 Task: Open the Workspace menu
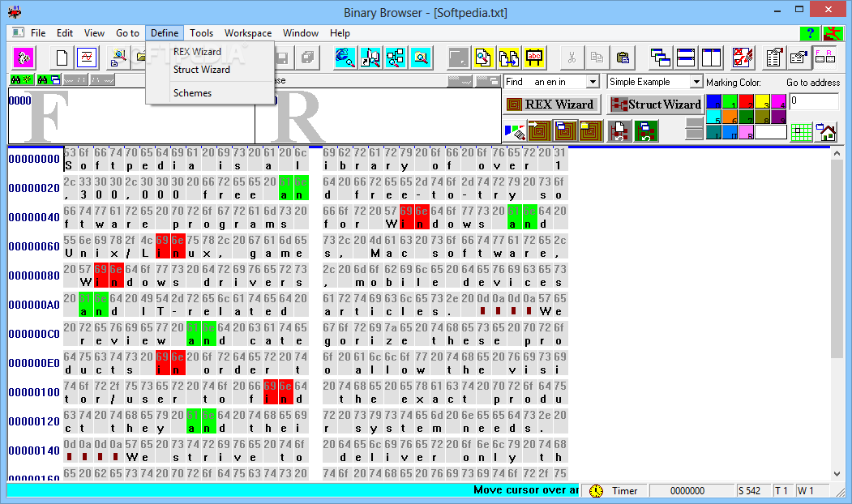[248, 33]
